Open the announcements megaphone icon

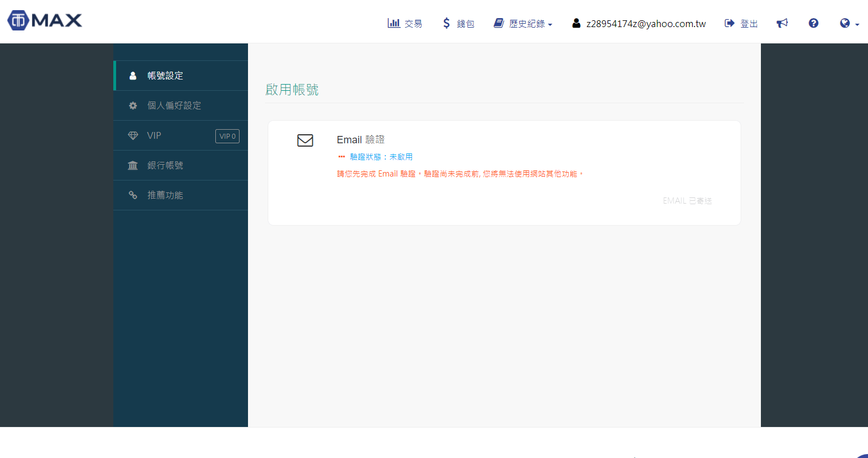(x=782, y=23)
